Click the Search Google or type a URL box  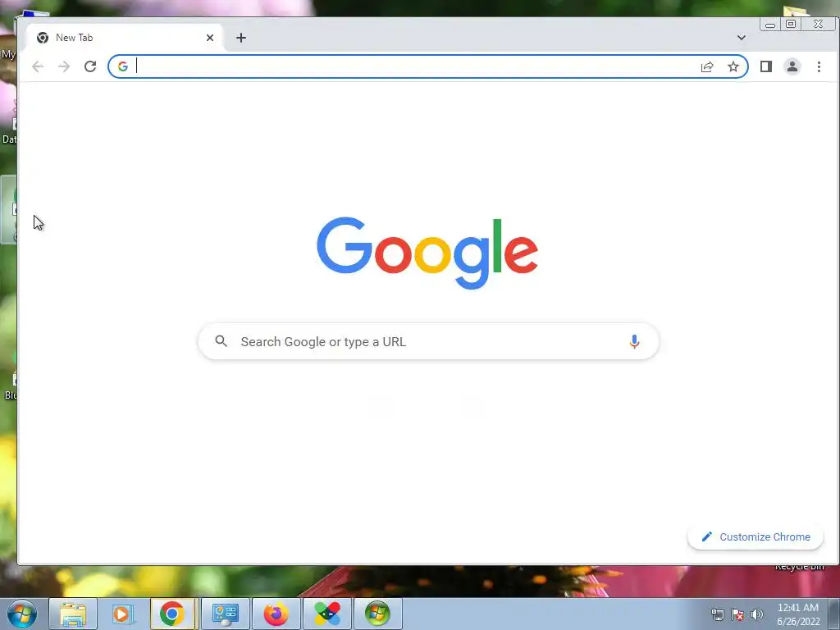[428, 341]
